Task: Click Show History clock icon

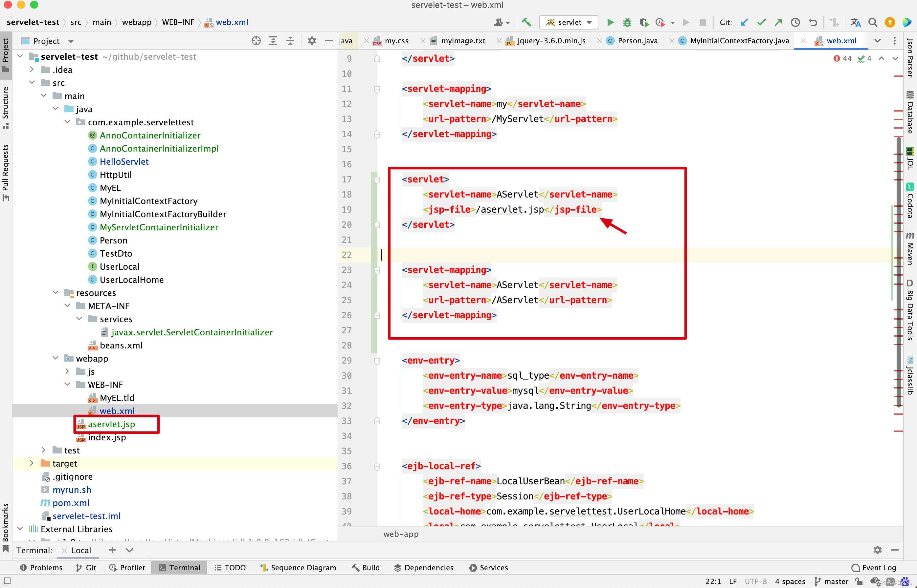Action: click(x=795, y=23)
